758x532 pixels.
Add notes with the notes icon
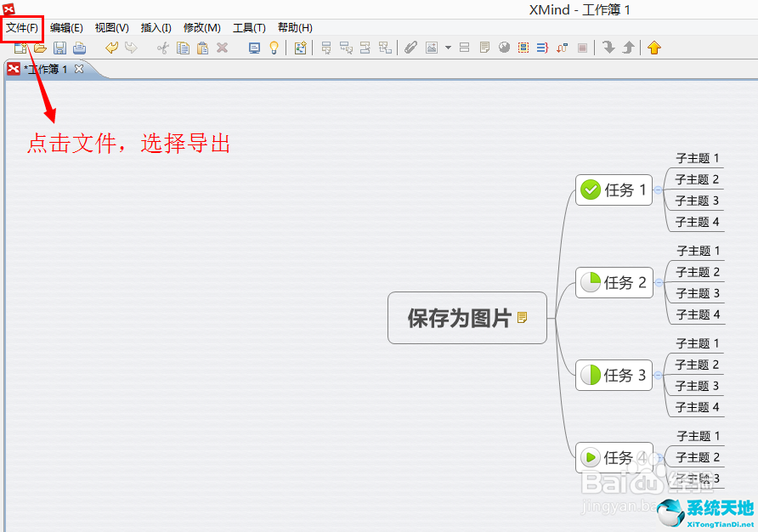tap(484, 48)
